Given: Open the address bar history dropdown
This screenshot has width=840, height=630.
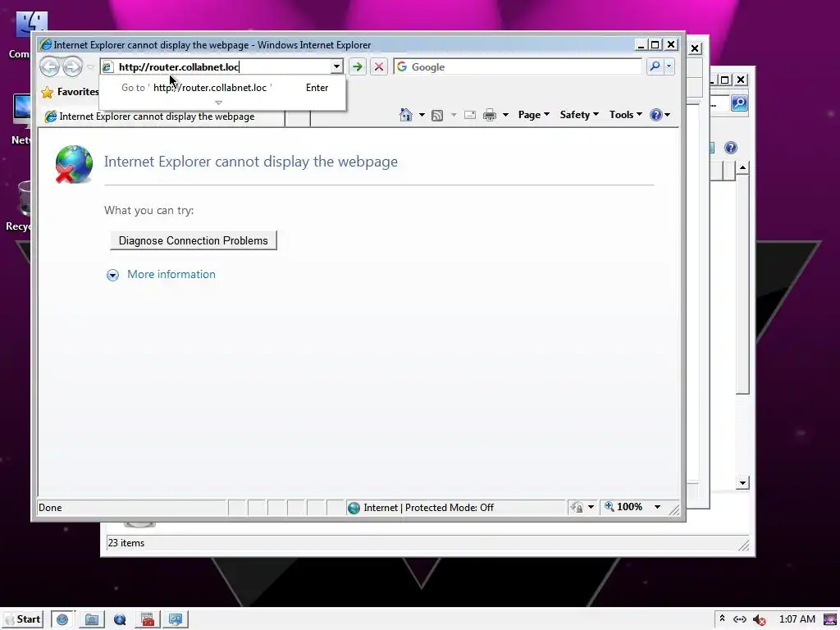Looking at the screenshot, I should point(336,67).
